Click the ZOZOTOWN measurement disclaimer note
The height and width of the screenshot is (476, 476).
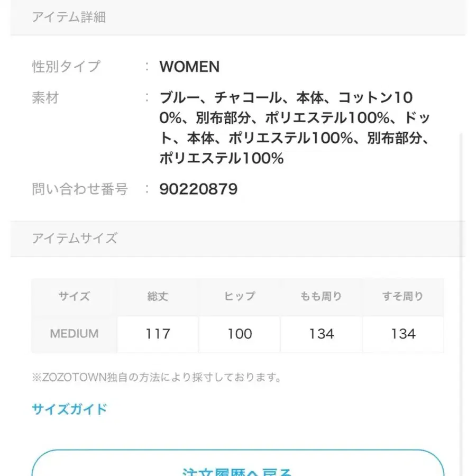click(157, 377)
